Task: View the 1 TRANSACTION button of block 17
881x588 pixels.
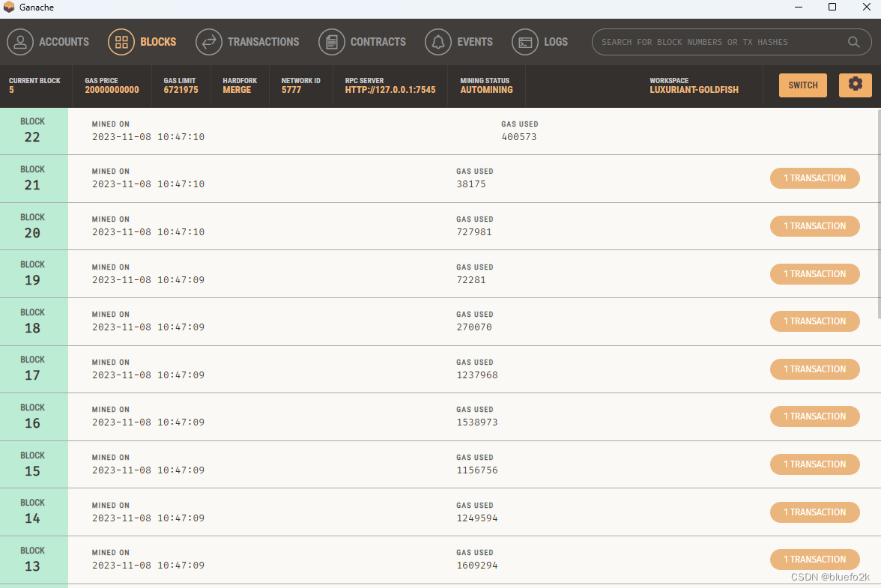Action: tap(815, 369)
